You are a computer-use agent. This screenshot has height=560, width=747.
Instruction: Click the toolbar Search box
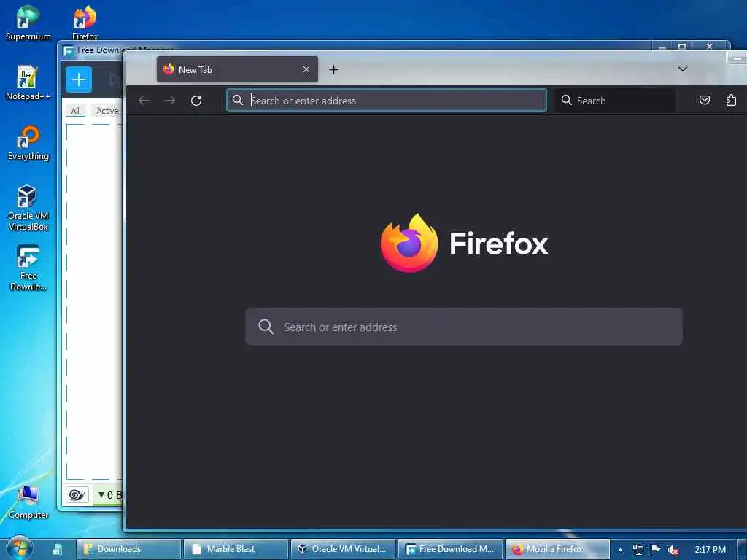pyautogui.click(x=614, y=100)
